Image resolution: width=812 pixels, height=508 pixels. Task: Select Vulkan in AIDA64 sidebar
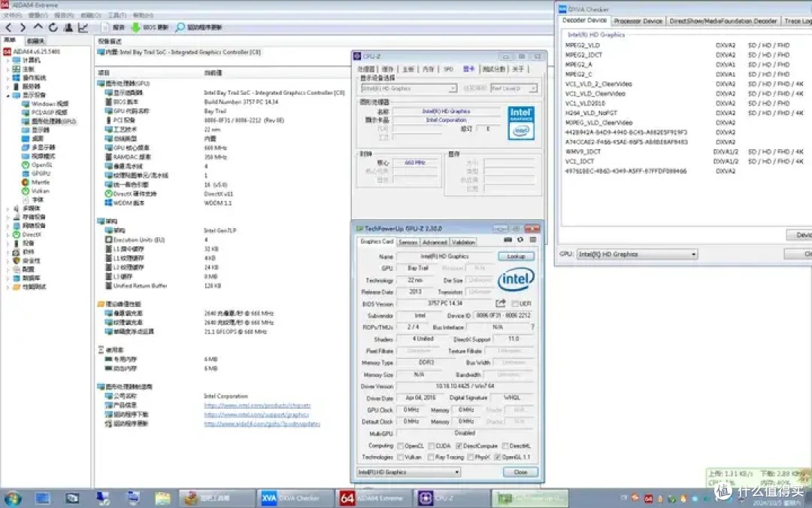click(38, 192)
